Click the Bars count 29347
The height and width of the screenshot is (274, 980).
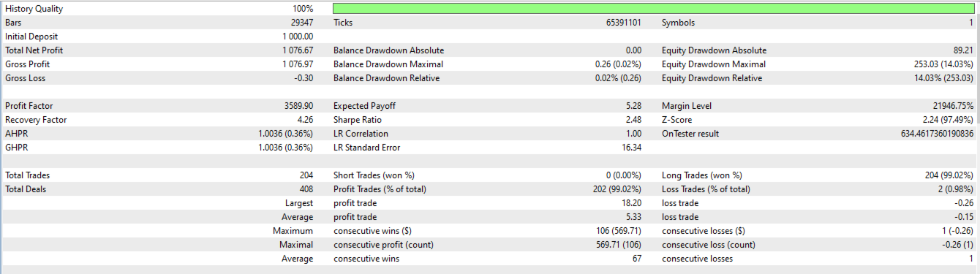pos(301,23)
